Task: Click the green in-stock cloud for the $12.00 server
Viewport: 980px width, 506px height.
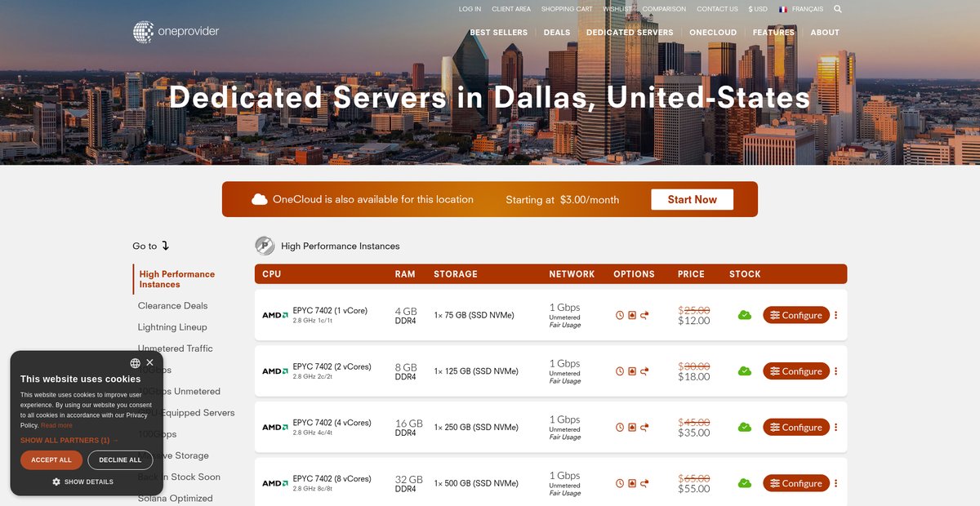Action: click(745, 315)
